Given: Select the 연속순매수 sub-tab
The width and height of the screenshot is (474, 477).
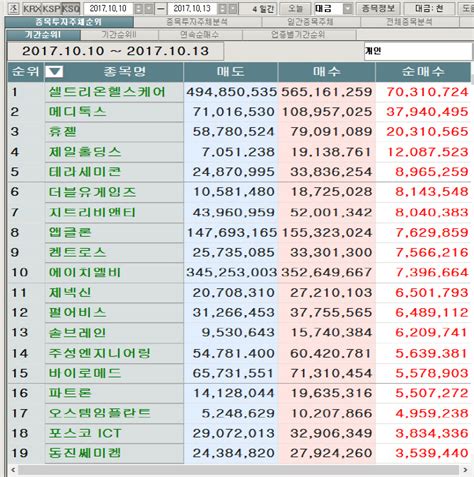Looking at the screenshot, I should (200, 35).
